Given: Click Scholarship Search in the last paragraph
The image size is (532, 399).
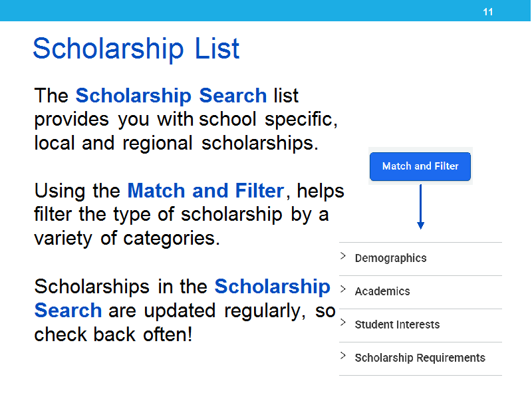Looking at the screenshot, I should point(182,299).
